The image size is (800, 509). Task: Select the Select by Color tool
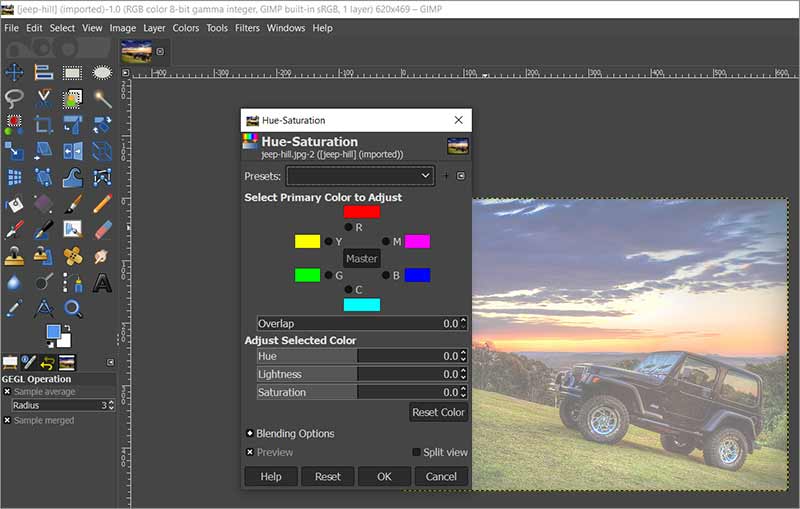point(14,124)
